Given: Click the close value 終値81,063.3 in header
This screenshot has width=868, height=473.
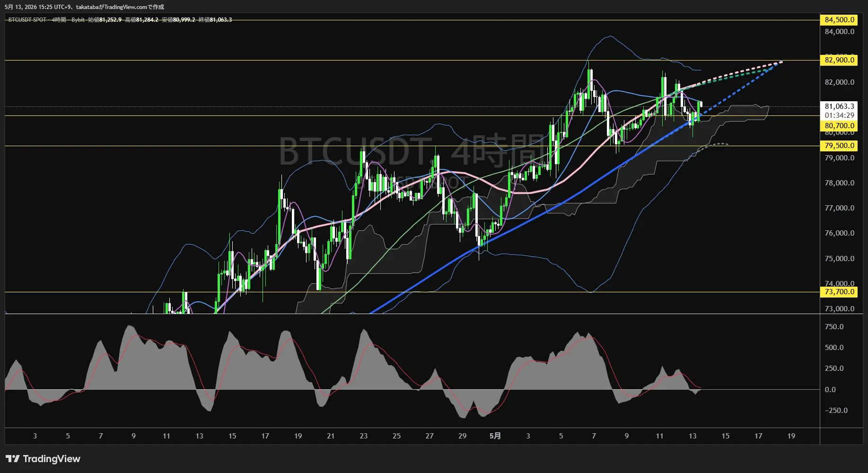Looking at the screenshot, I should click(215, 20).
